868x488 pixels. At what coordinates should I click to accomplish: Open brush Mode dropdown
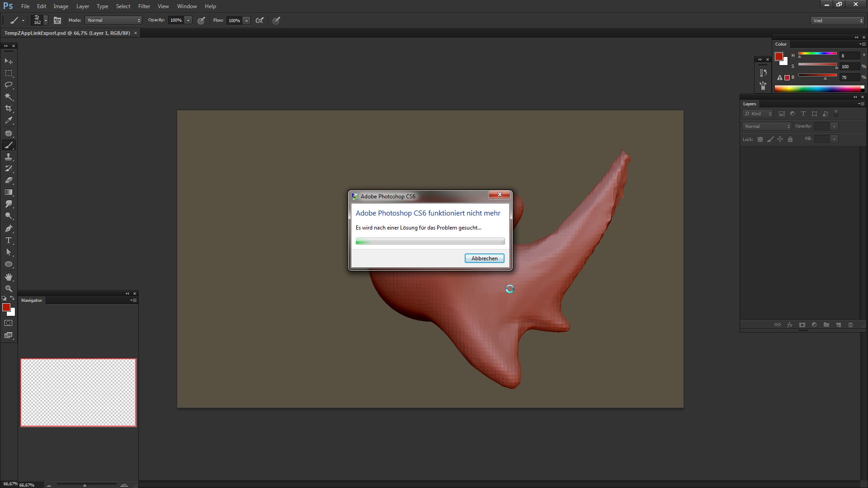click(x=113, y=20)
